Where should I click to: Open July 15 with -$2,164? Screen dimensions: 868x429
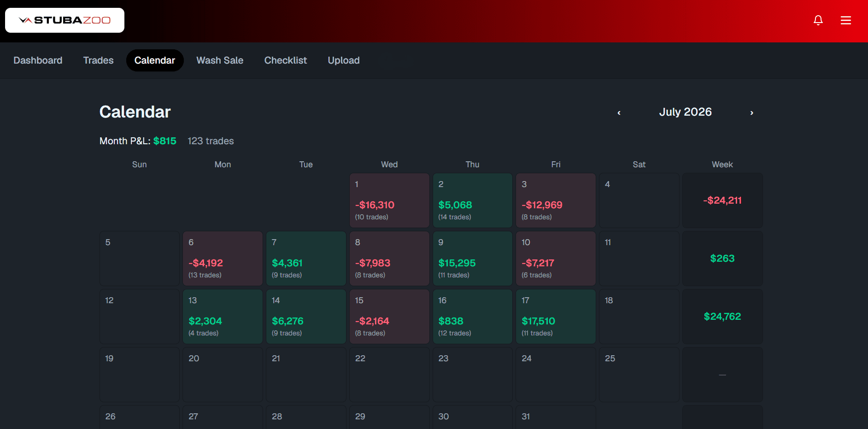tap(389, 317)
